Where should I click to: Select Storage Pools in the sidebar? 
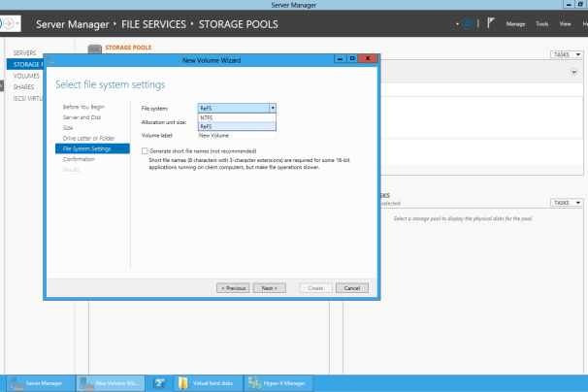tap(25, 64)
